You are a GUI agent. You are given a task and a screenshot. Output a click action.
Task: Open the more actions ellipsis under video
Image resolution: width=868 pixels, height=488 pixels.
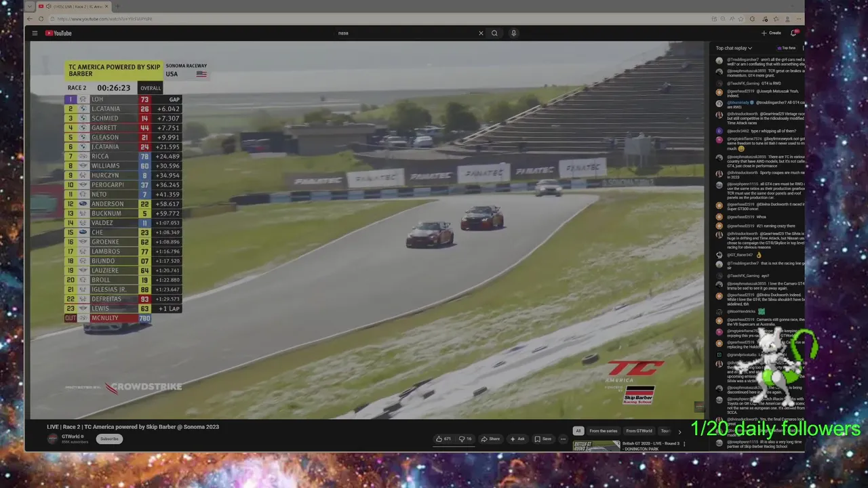pos(563,439)
